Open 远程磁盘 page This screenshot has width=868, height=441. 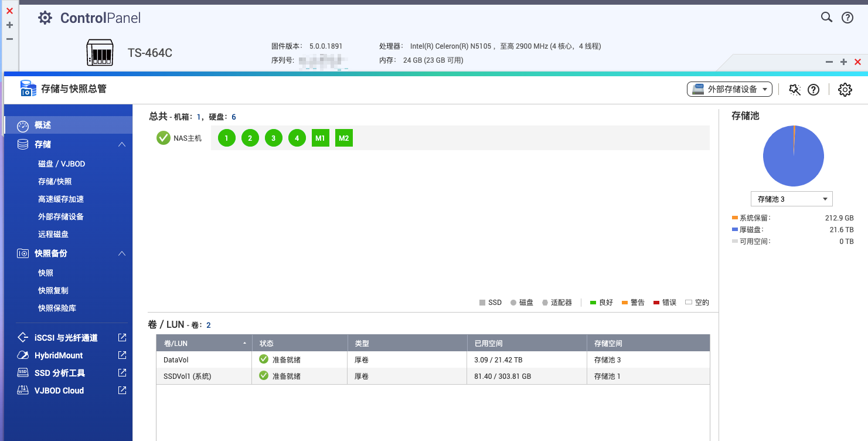point(53,234)
